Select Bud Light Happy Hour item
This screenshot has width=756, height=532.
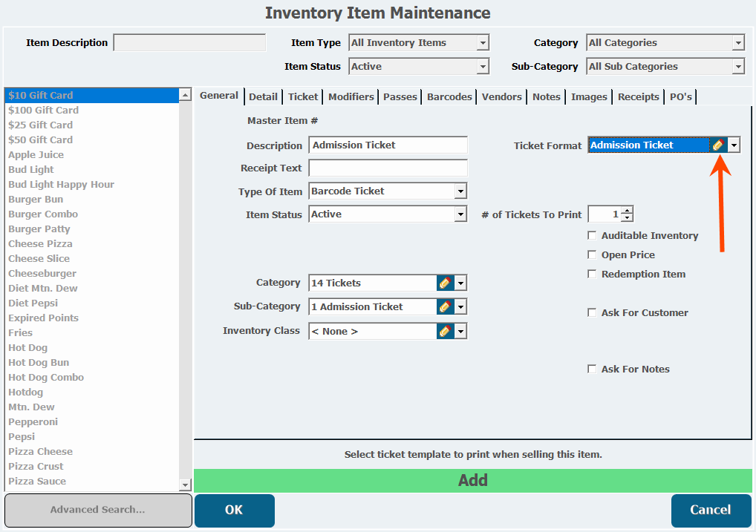click(x=91, y=185)
